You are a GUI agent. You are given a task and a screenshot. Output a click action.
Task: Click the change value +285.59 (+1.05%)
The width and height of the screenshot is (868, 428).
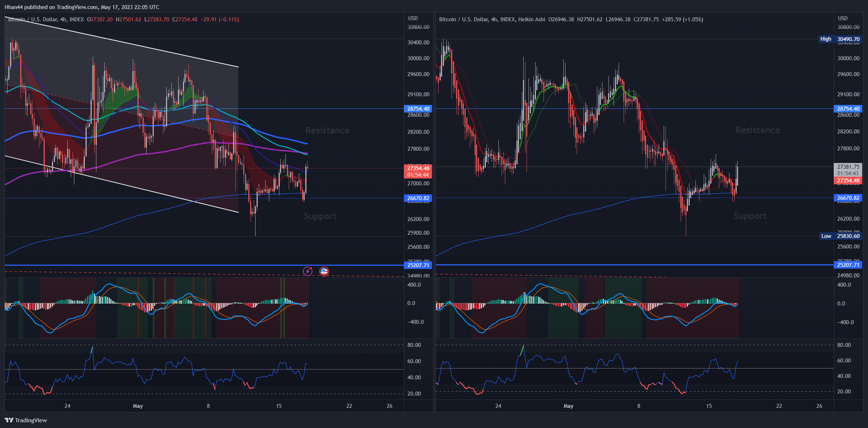(682, 19)
